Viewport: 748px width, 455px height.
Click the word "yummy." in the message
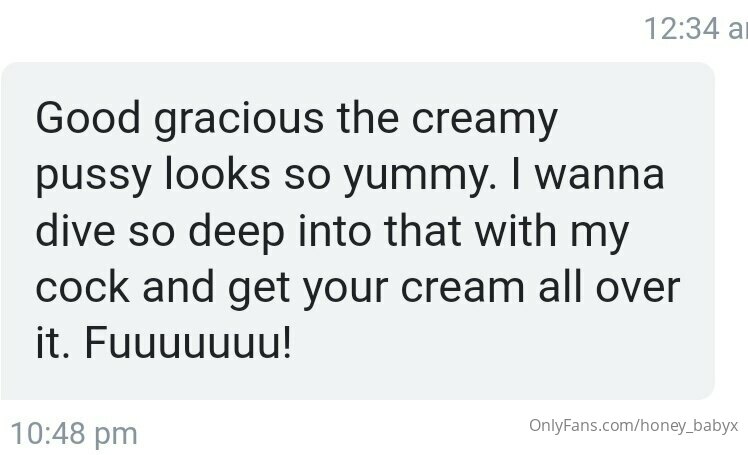[x=420, y=176]
